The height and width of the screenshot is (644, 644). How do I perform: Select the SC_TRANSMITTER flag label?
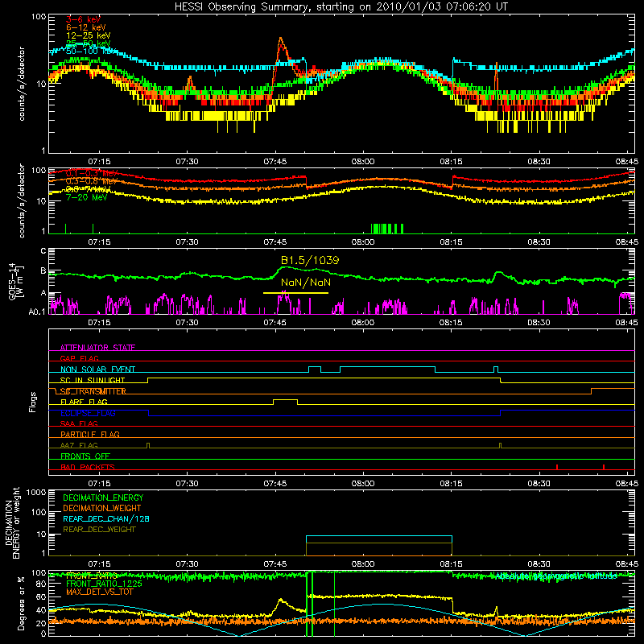tap(93, 391)
